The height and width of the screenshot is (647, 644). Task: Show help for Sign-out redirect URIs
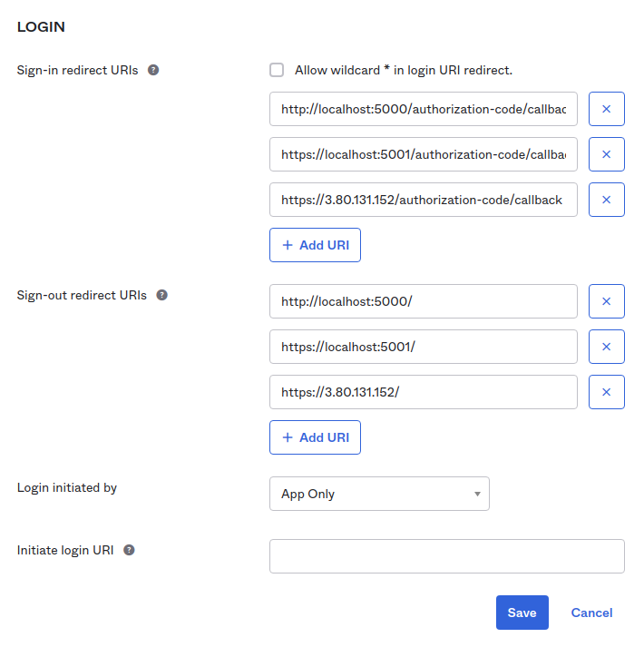coord(162,295)
